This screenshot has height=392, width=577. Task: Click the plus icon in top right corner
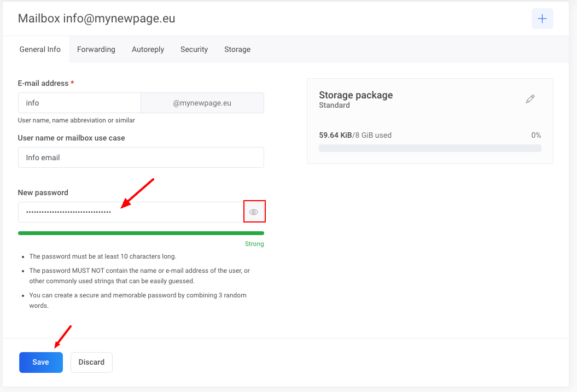(542, 19)
